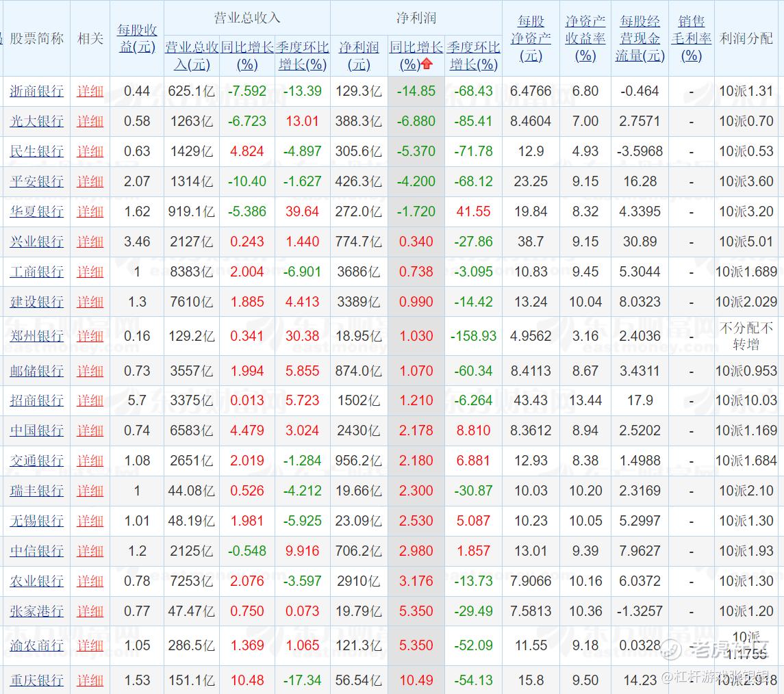View 详细 for 平安银行
Image resolution: width=784 pixels, height=694 pixels.
(x=90, y=181)
